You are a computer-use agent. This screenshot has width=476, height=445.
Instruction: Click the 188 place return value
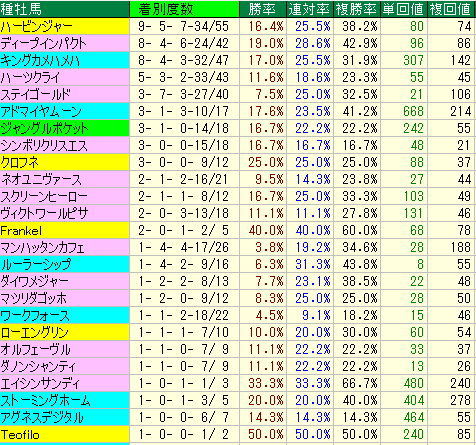click(x=460, y=248)
